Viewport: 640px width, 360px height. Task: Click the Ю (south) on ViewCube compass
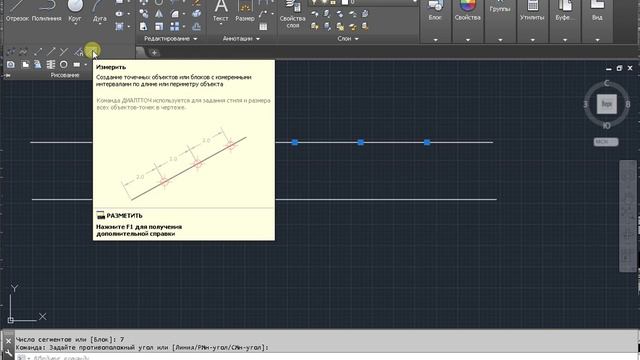click(607, 125)
